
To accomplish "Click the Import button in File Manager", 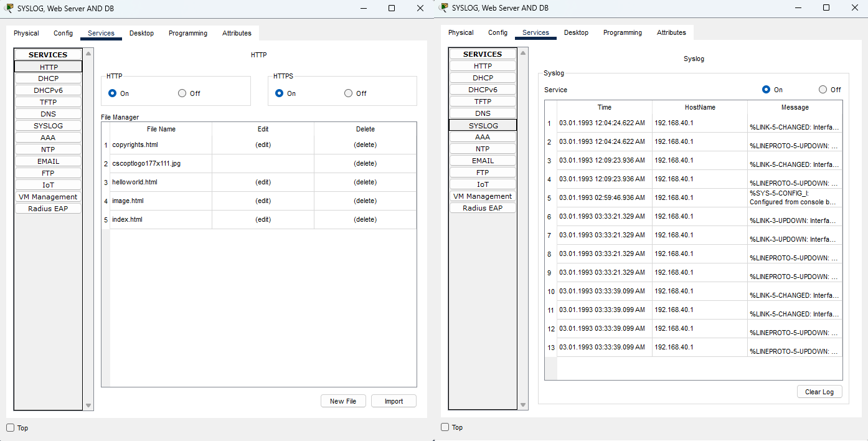I will coord(394,401).
